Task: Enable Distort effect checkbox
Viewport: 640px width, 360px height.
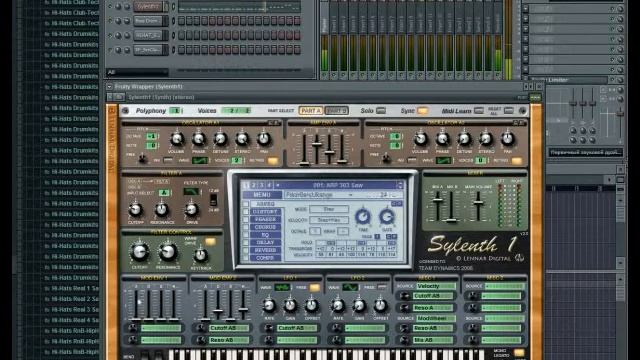Action: 246,211
